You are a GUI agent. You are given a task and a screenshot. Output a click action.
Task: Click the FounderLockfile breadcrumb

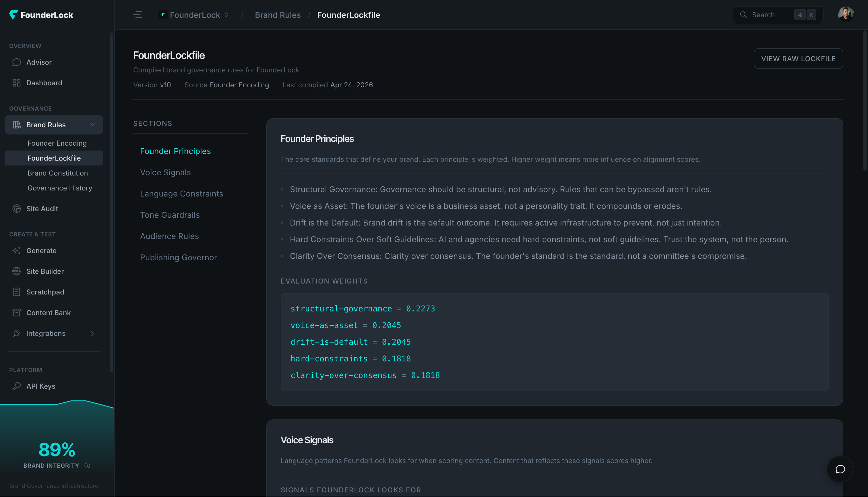tap(348, 15)
